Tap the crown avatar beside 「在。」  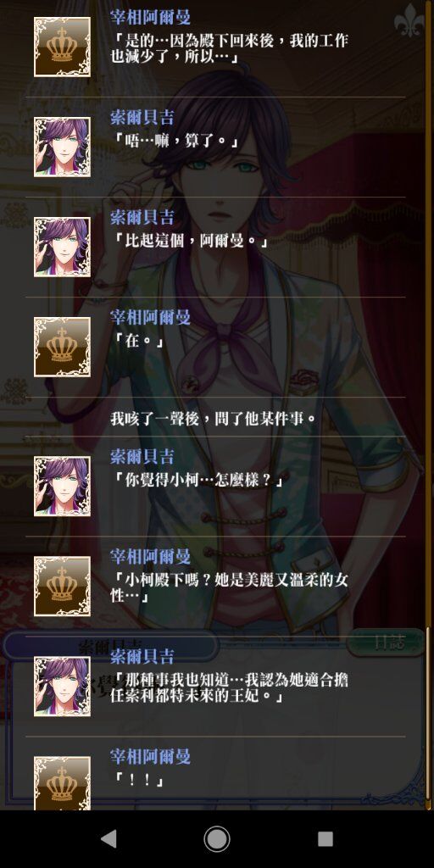pyautogui.click(x=62, y=347)
